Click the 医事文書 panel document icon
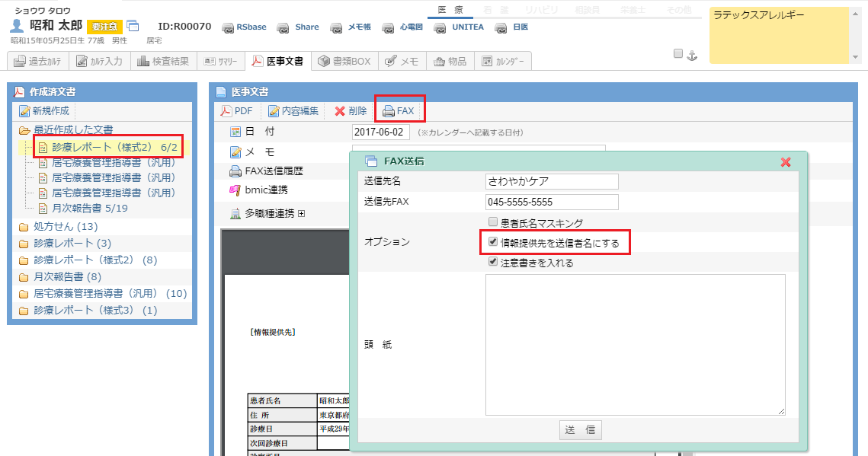Viewport: 868px width, 456px height. pos(221,92)
